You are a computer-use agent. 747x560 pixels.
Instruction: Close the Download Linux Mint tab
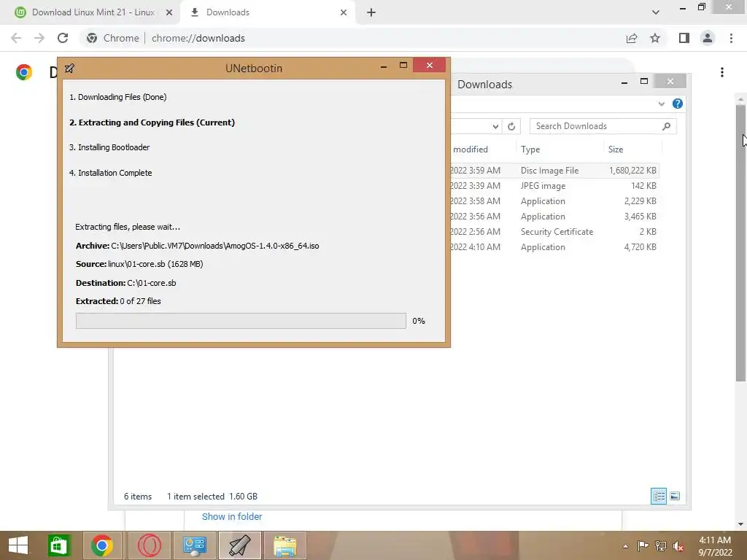(x=169, y=12)
